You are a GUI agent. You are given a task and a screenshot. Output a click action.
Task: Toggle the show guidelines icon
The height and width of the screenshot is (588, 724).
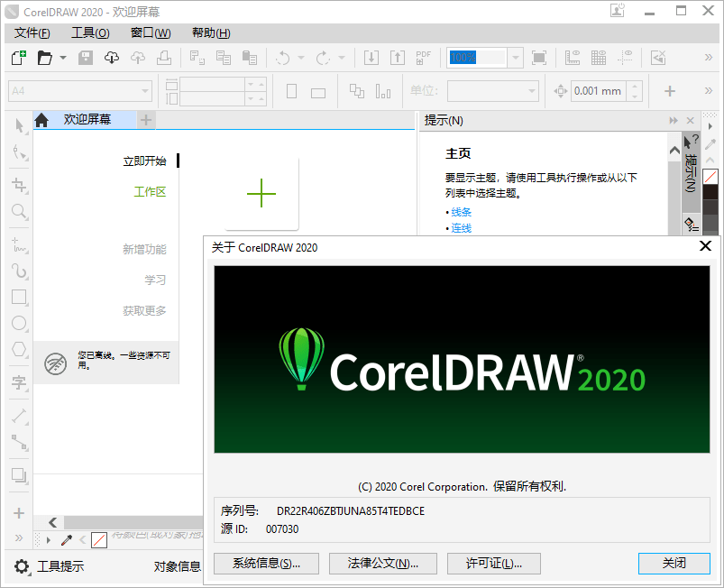(x=625, y=58)
